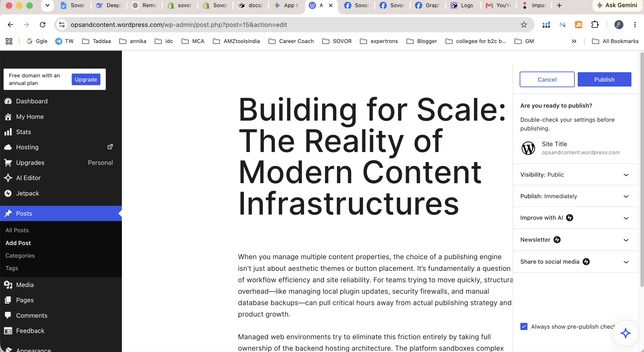644x352 pixels.
Task: Click Jetpack icon next to Improve with AI
Action: 570,218
